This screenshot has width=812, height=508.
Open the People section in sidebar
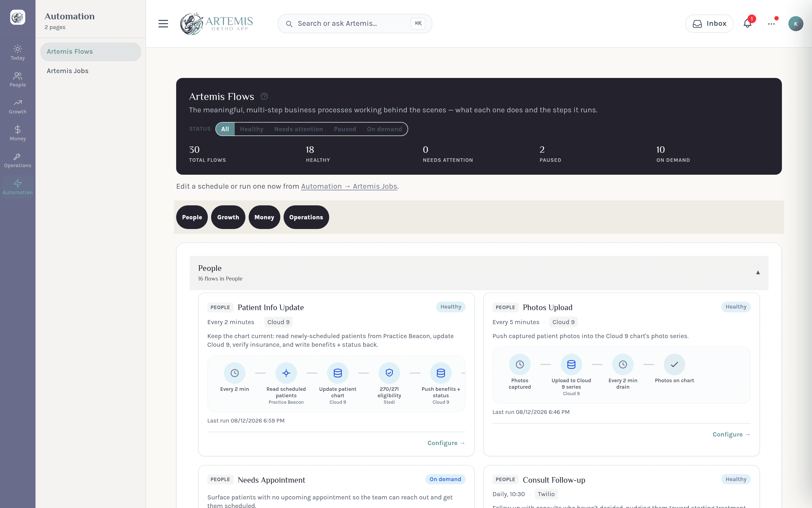click(17, 80)
